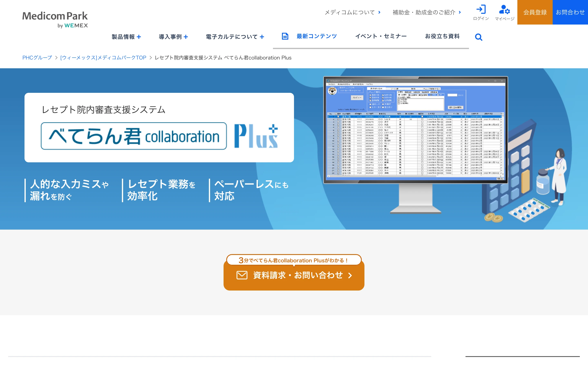Click the 3分でべてらん君collaboration Plusがわかる! bubble
The image size is (588, 368).
[x=294, y=260]
